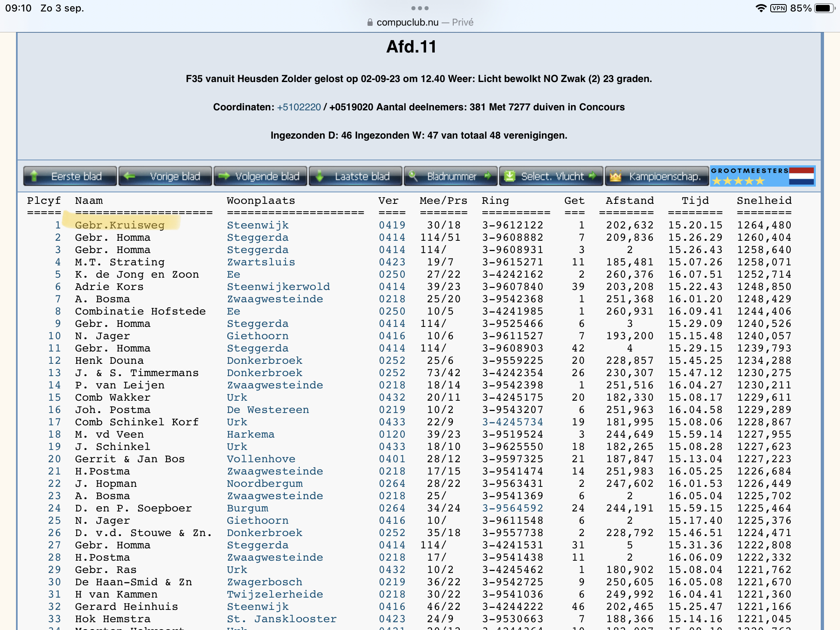Screen dimensions: 840x630
Task: Open Giethoorn link in row 10
Action: tap(258, 336)
